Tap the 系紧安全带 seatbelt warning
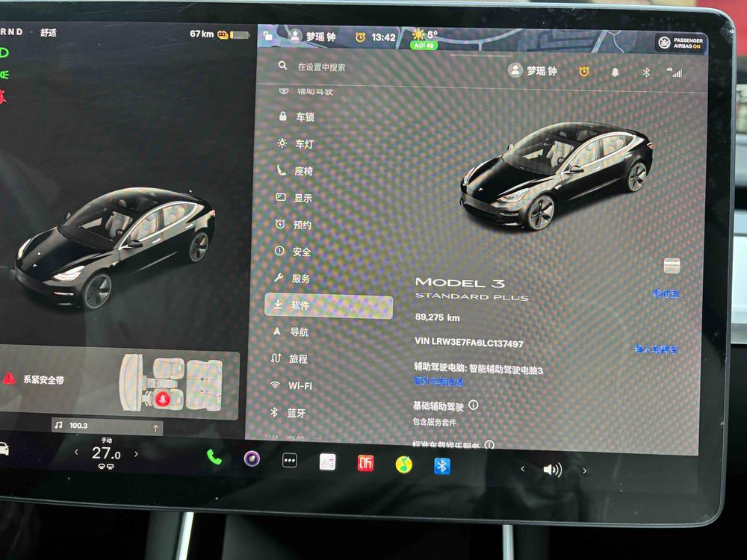 click(x=34, y=379)
